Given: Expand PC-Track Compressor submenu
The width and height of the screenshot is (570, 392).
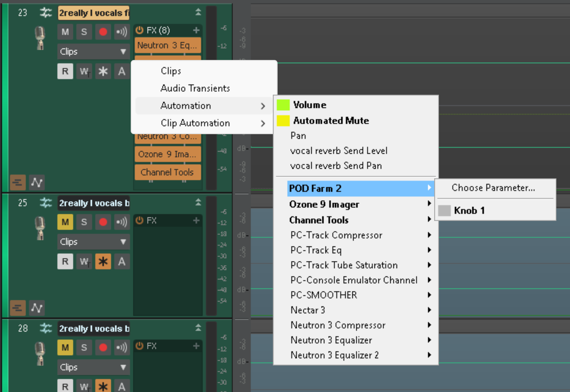Looking at the screenshot, I should 361,235.
